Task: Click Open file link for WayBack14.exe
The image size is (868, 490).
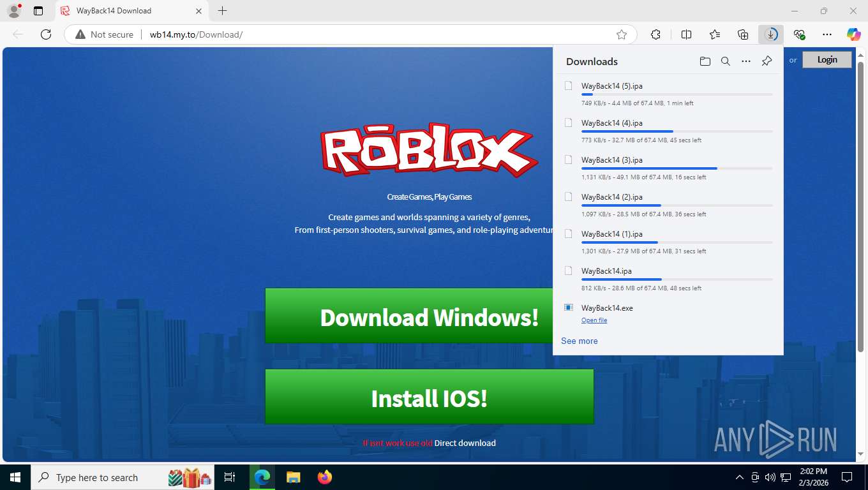Action: click(594, 320)
